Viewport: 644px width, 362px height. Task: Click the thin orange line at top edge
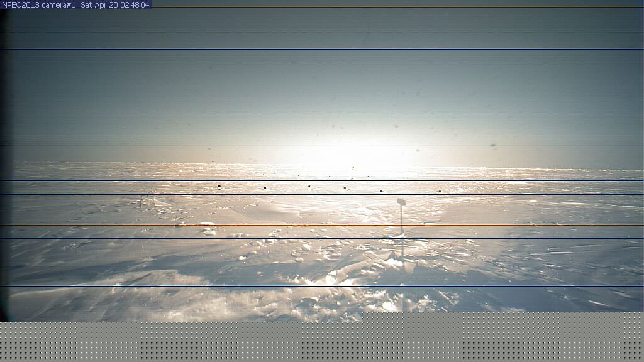coord(377,8)
